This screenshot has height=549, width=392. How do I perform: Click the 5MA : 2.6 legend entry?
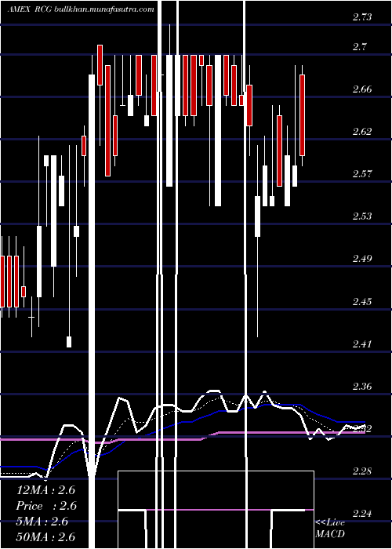pyautogui.click(x=42, y=522)
